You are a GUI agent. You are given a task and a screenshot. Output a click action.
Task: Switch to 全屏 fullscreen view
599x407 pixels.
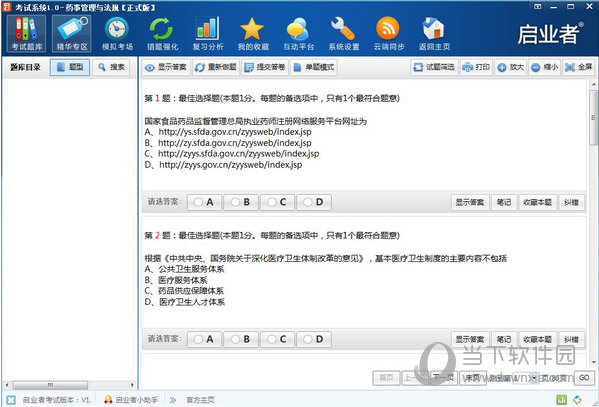click(x=578, y=67)
